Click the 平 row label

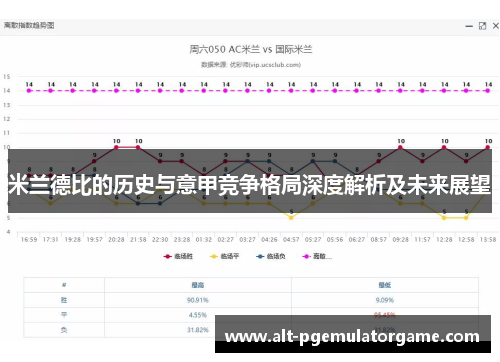point(64,315)
